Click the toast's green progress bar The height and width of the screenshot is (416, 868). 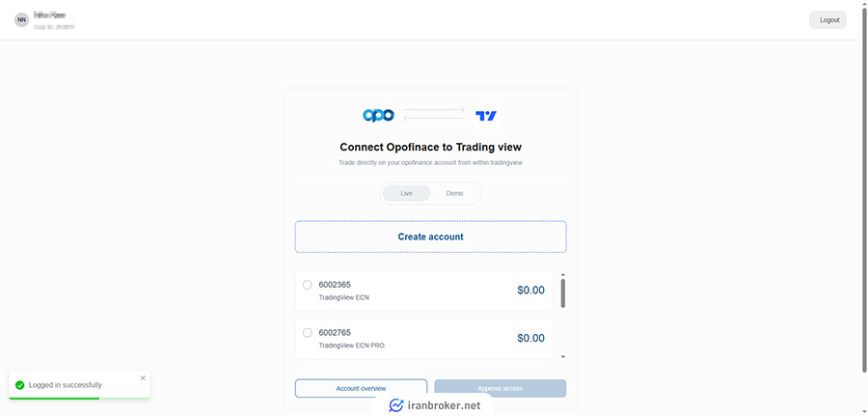[x=54, y=397]
